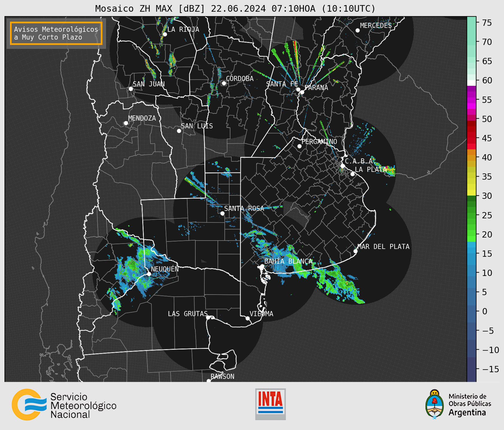Click the Ministerio de Obras Públicas Argentina emblem
Viewport: 504px width, 430px height.
tap(434, 404)
